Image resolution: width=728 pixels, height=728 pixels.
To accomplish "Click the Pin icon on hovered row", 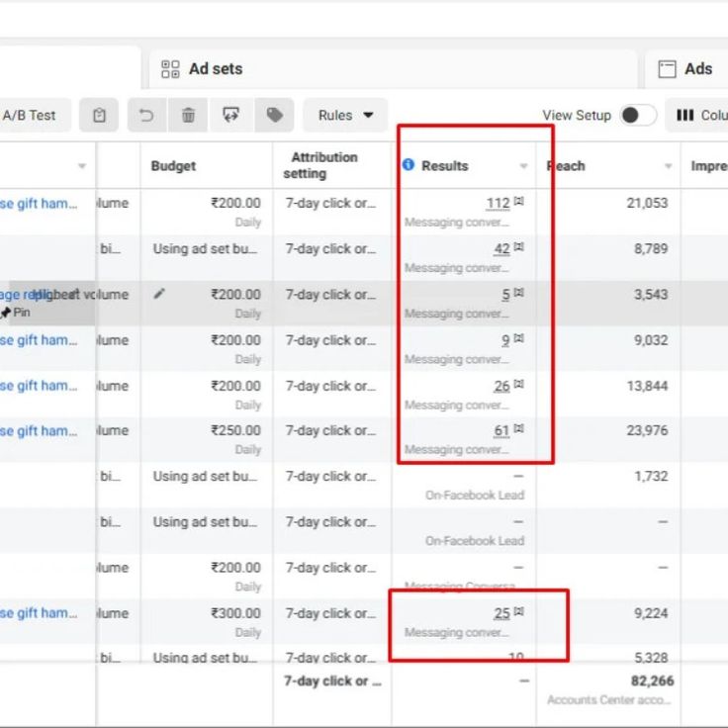I will (x=7, y=313).
